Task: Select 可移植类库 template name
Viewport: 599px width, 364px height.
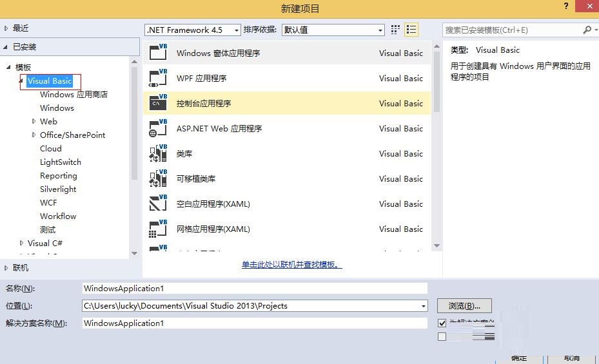Action: tap(196, 179)
